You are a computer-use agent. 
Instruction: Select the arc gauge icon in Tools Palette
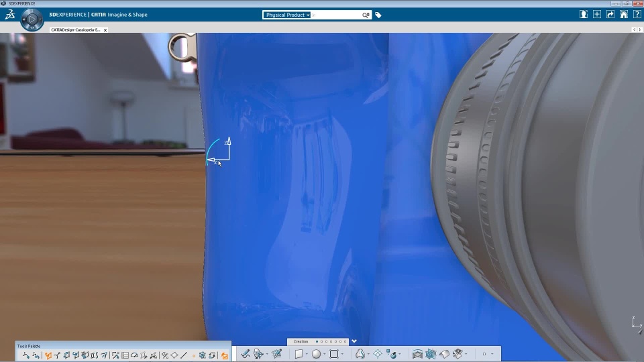pos(134,355)
